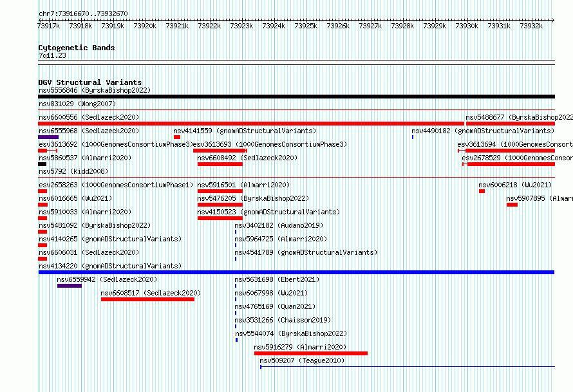The height and width of the screenshot is (392, 573).
Task: Click the 73930k ruler position
Action: click(x=467, y=26)
